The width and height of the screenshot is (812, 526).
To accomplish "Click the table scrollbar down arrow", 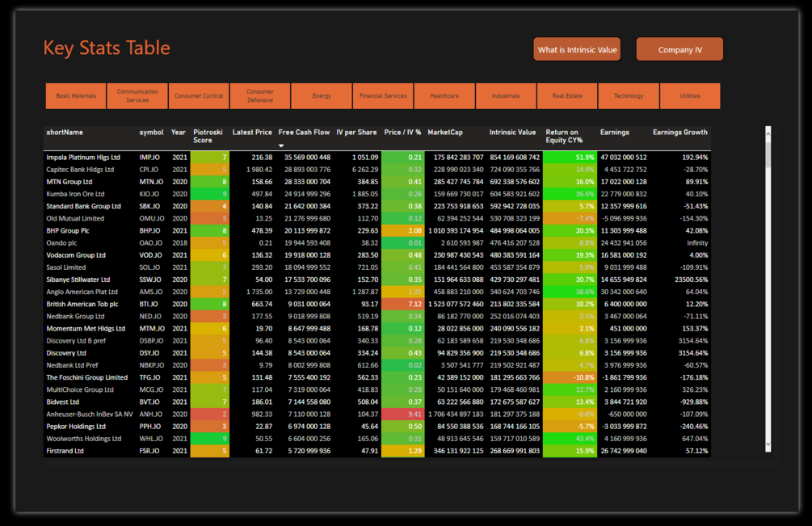I will 768,444.
